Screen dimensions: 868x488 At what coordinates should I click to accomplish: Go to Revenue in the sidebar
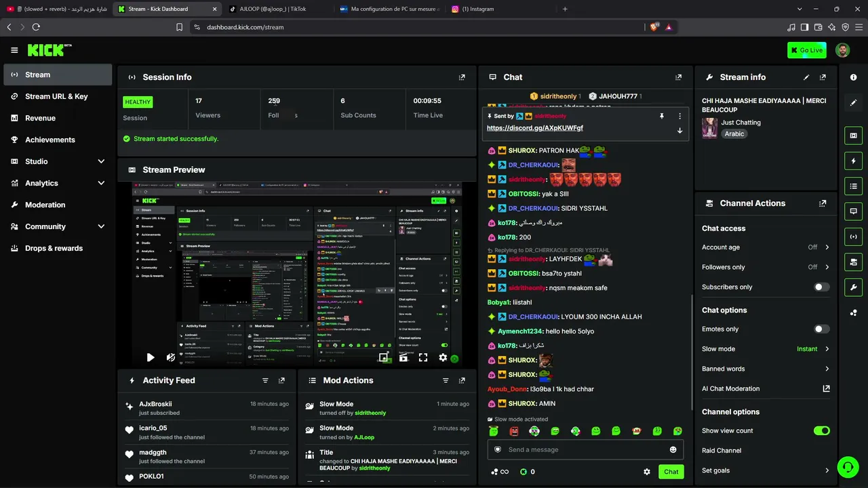[58, 118]
